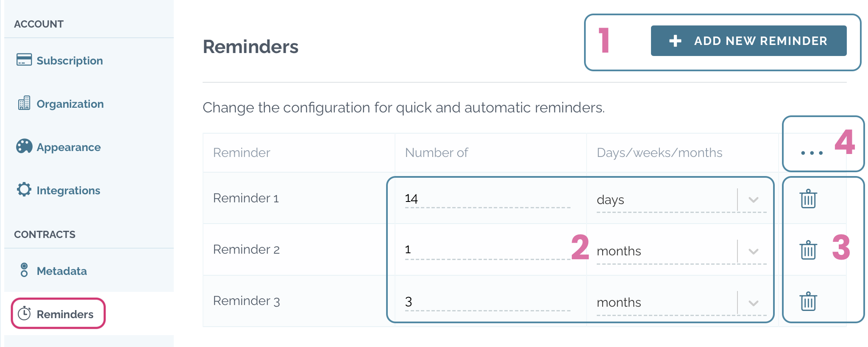Open Reminder 3 months dropdown chevron
Image resolution: width=868 pixels, height=347 pixels.
click(753, 303)
